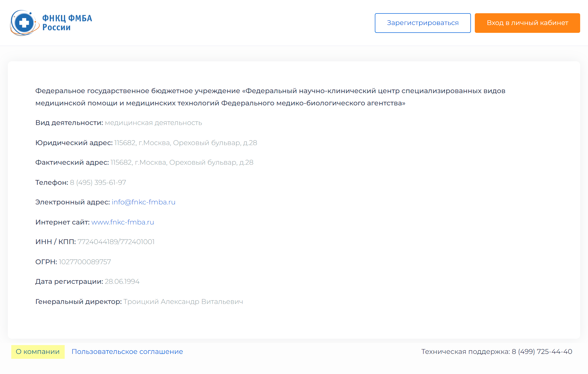Click the ФНКЦ ФМБА России logo
This screenshot has width=588, height=374.
point(51,23)
